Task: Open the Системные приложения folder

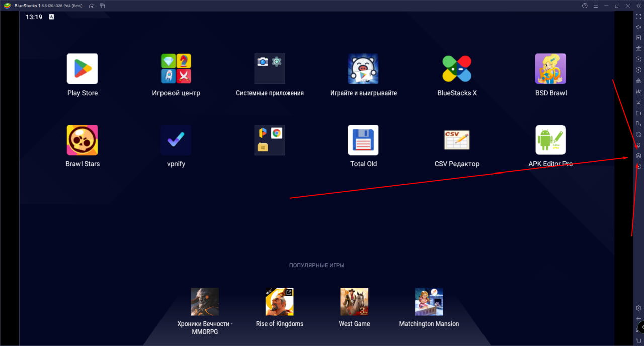Action: point(270,69)
